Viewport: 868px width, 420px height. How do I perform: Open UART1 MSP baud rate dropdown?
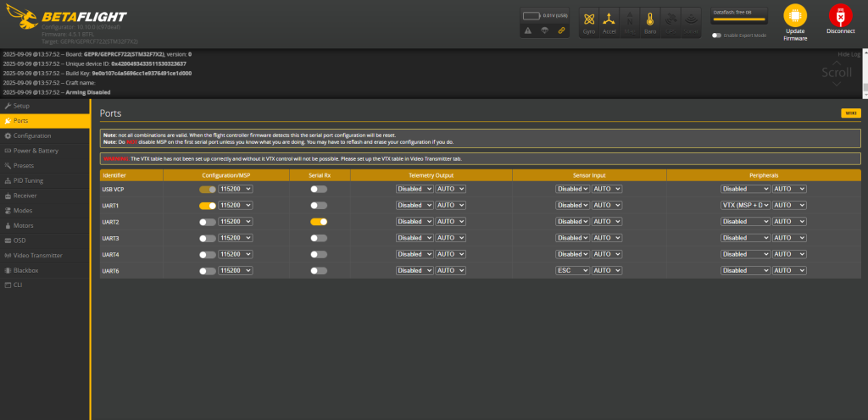point(236,206)
